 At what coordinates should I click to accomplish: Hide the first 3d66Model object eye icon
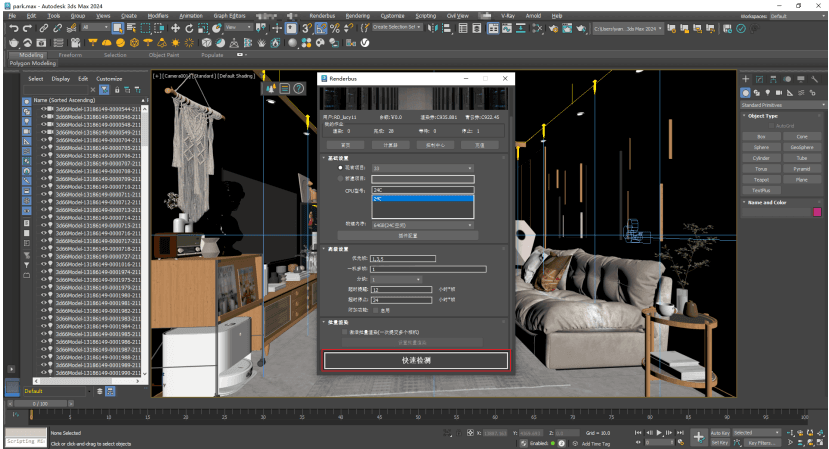[43, 109]
